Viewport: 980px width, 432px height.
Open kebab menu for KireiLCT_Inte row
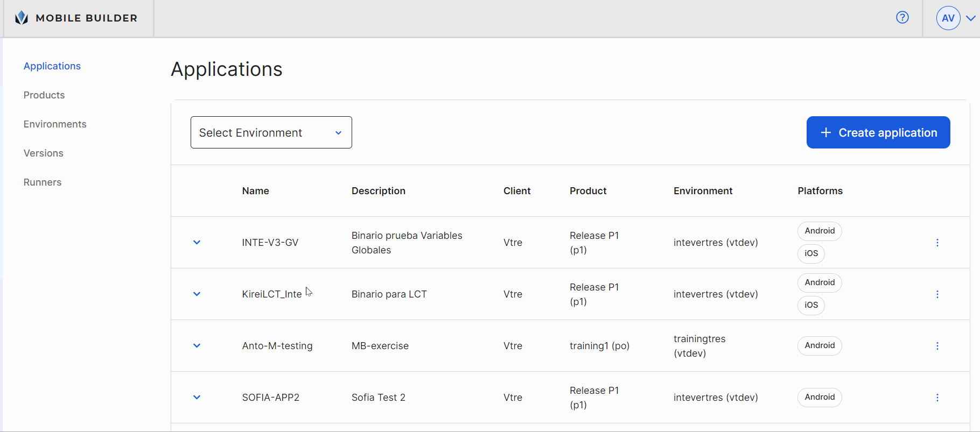click(937, 294)
